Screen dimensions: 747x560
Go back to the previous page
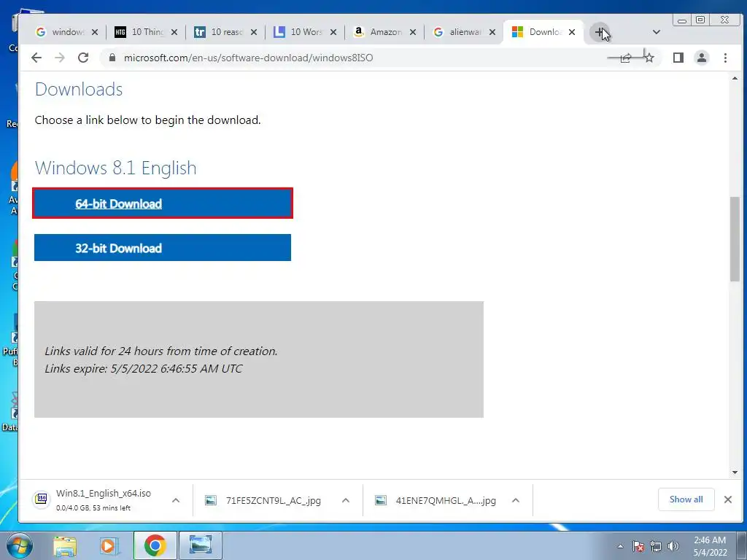pos(36,58)
